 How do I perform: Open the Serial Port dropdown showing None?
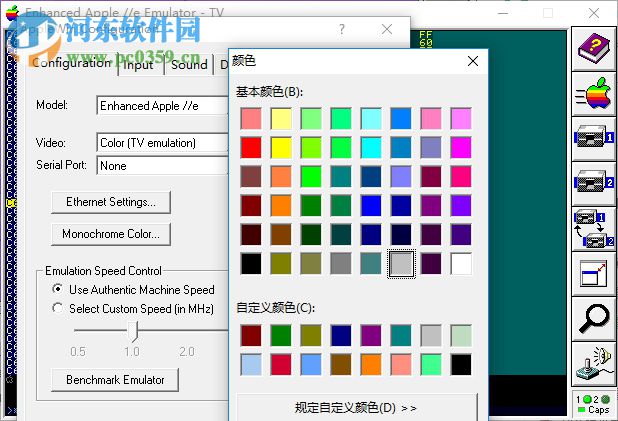[x=162, y=166]
